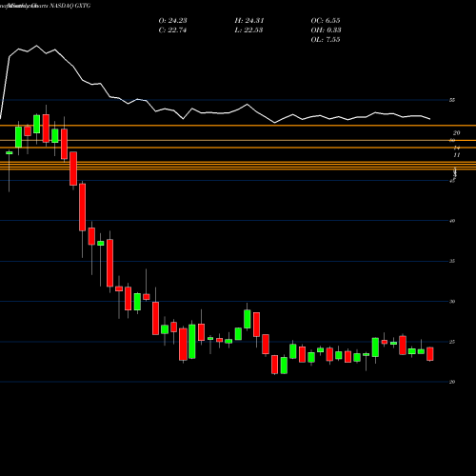Select the high price reading H: 24.31

click(x=249, y=21)
